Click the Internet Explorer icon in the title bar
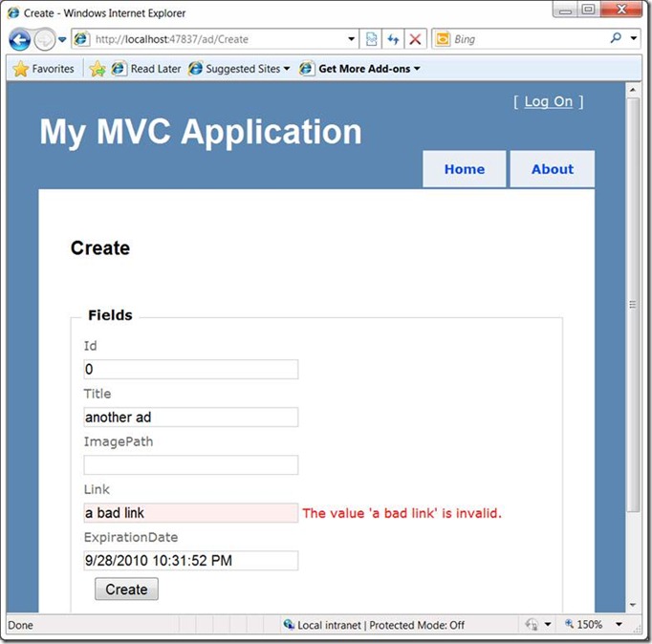The height and width of the screenshot is (644, 652). 13,12
